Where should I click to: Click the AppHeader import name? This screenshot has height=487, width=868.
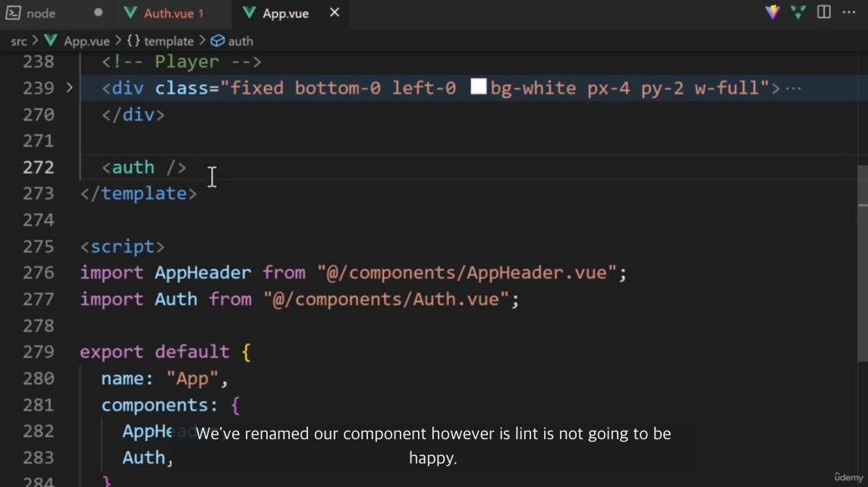tap(203, 272)
